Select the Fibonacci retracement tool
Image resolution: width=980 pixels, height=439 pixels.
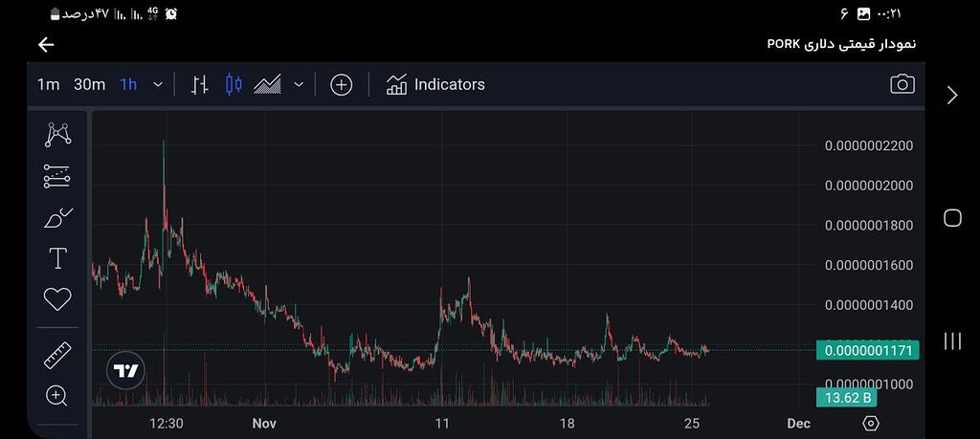coord(56,177)
